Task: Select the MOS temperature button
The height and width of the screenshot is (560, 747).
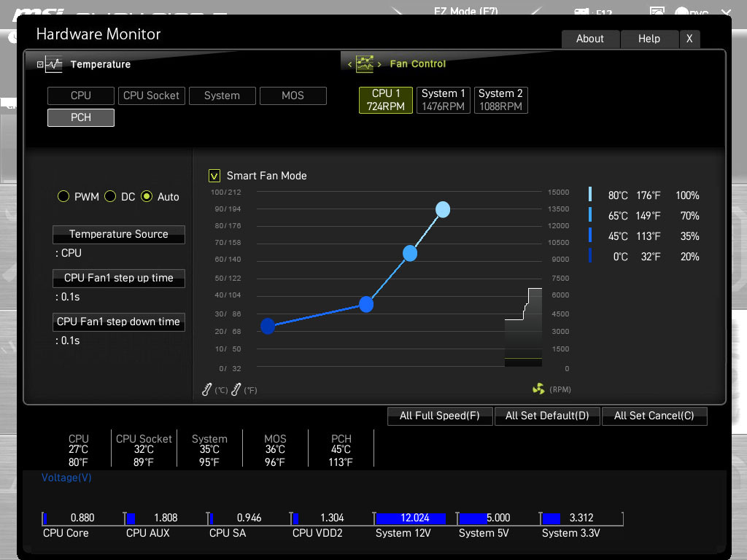Action: (x=293, y=96)
